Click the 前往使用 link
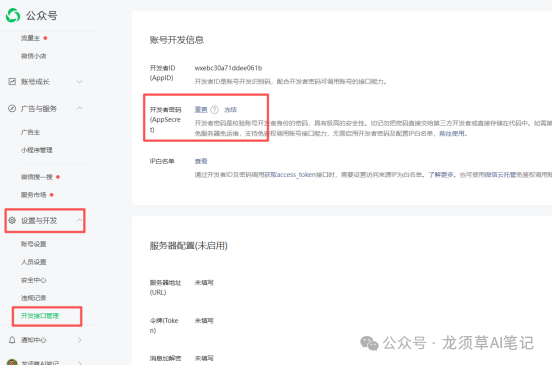 pyautogui.click(x=452, y=133)
